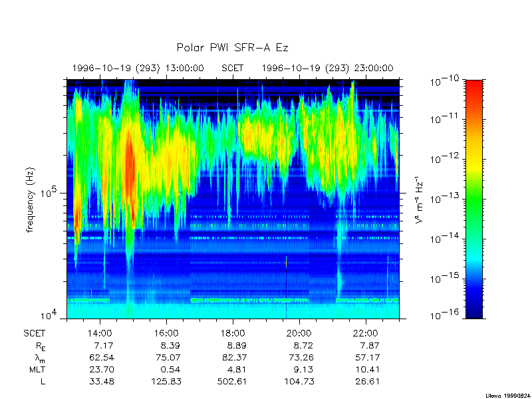Screen dimensions: 532x399
Task: Click the 22:00 time tick label
Action: 365,332
